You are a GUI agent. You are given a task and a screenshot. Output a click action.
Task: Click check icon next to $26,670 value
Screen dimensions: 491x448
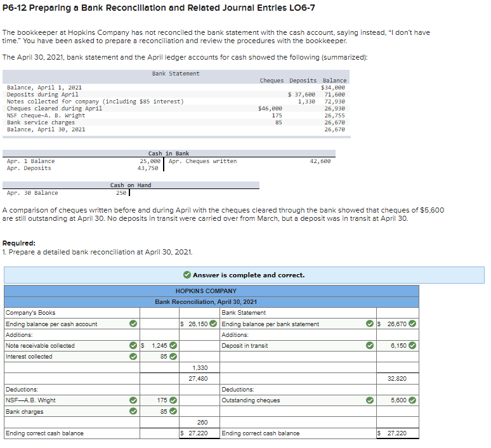[412, 324]
